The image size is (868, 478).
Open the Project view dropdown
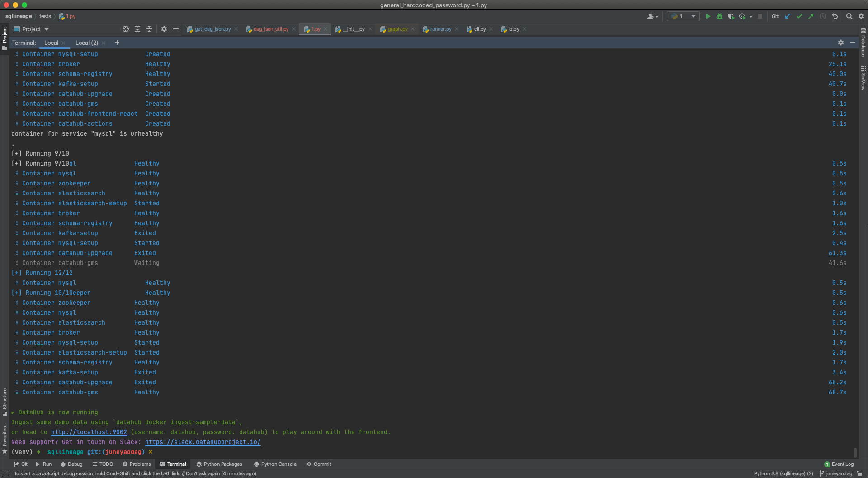[31, 29]
